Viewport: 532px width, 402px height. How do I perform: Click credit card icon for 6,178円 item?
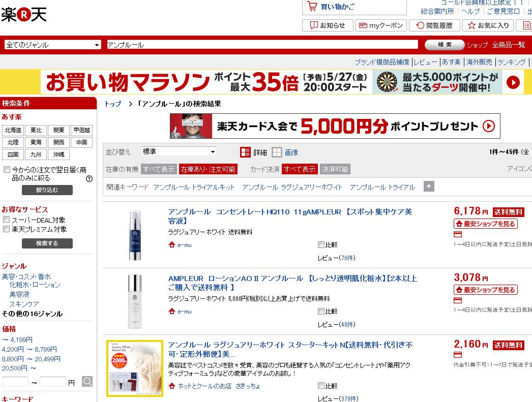pos(458,234)
